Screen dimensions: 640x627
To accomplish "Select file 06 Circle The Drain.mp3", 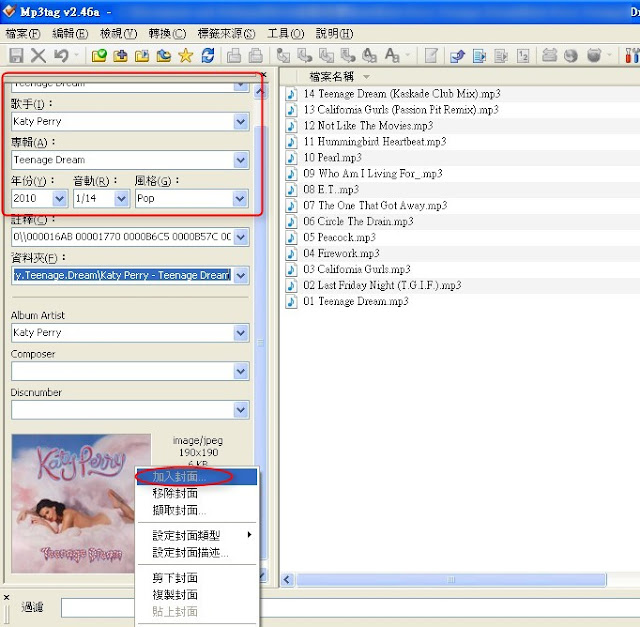I will click(358, 221).
